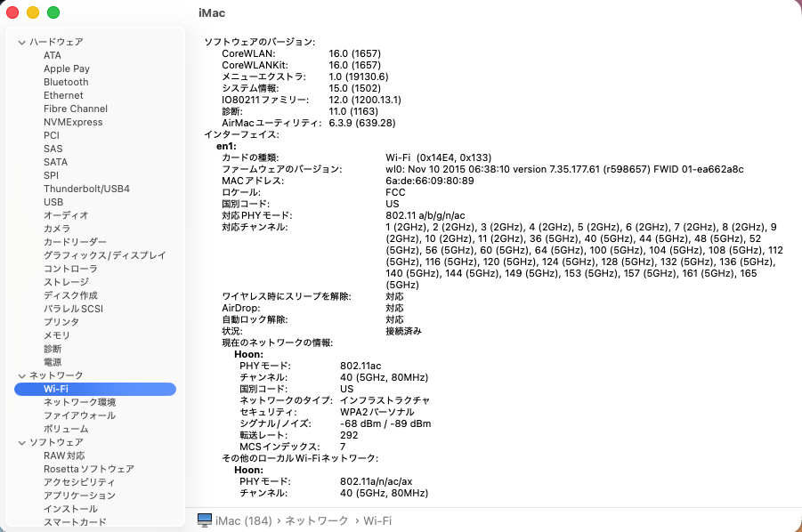Select ATA in the sidebar
This screenshot has width=802, height=532.
(53, 55)
